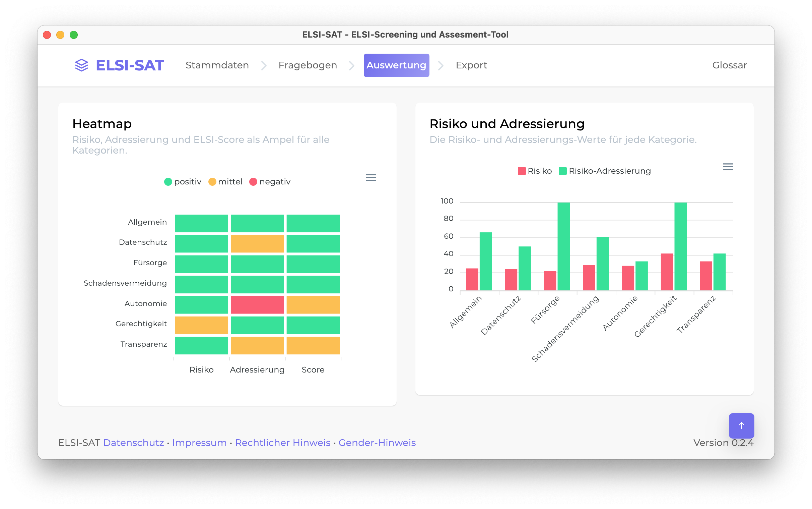Toggle the mittel legend entry
The image size is (812, 509).
[x=225, y=182]
